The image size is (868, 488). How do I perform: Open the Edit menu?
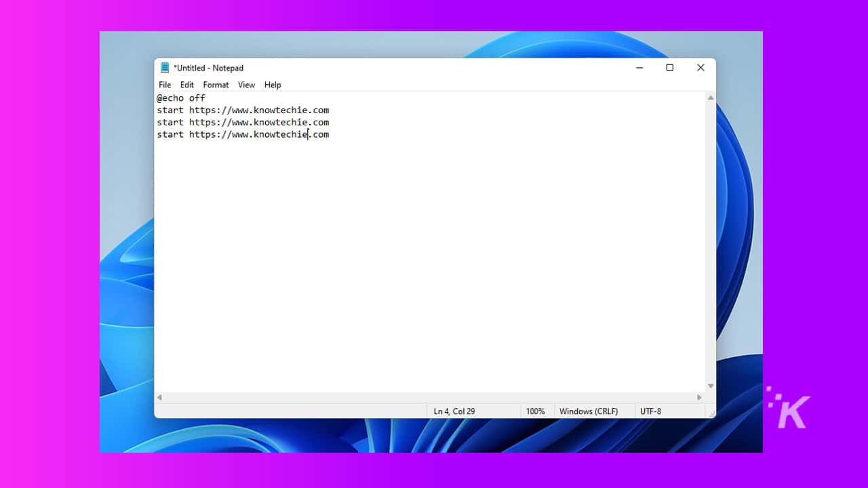(x=187, y=85)
